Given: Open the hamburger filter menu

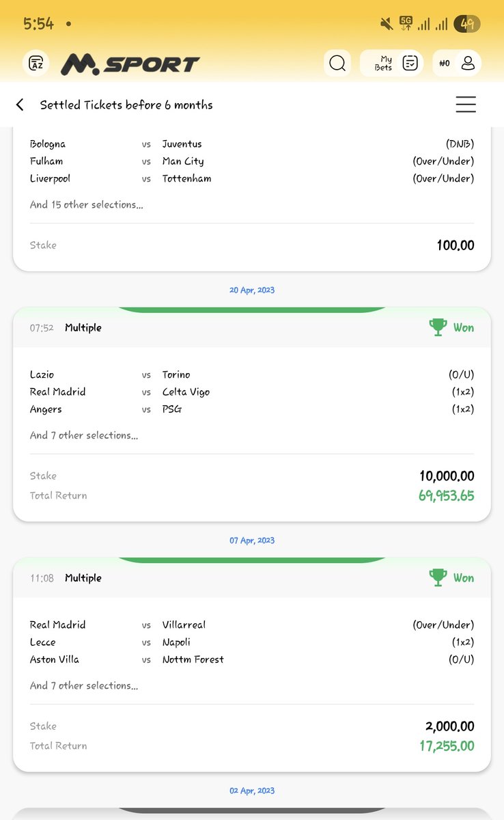Looking at the screenshot, I should click(x=466, y=105).
